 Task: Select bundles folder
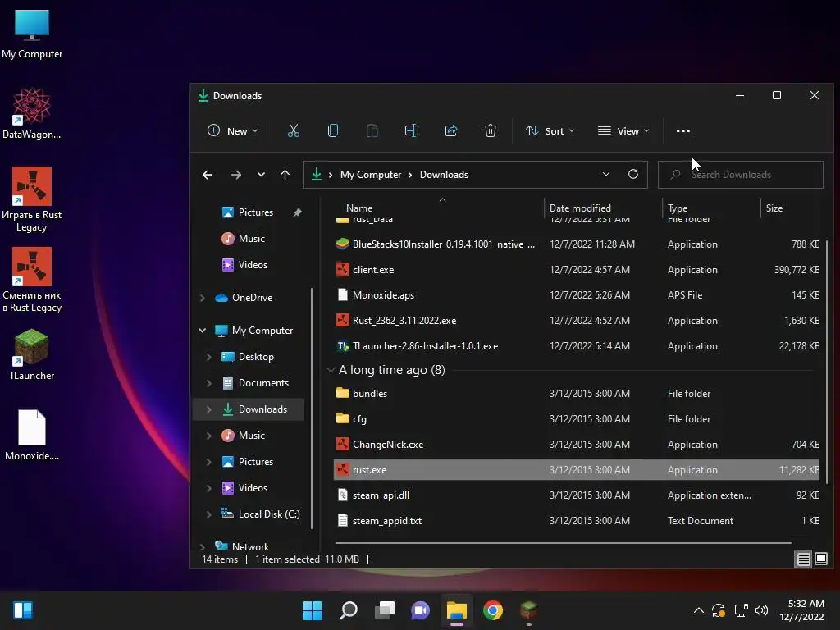[x=577, y=394]
